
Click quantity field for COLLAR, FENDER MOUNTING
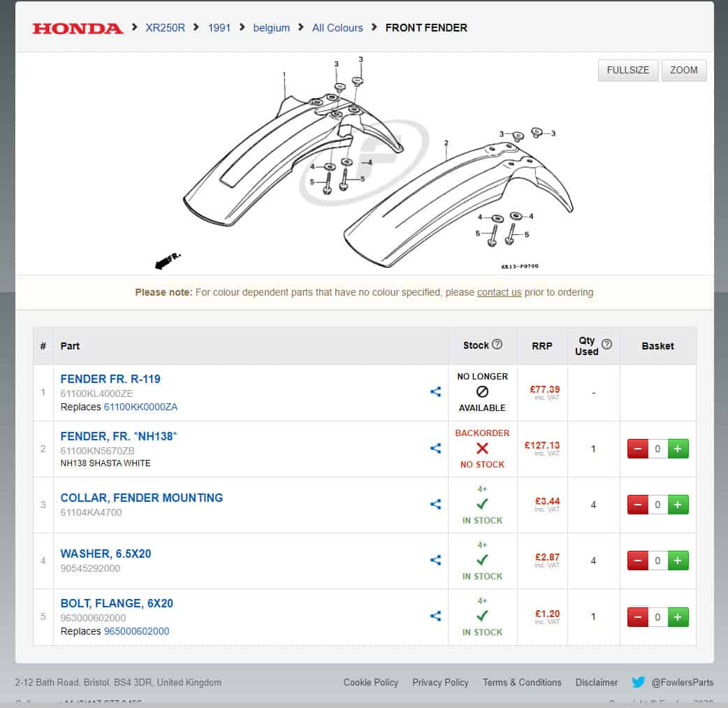657,505
